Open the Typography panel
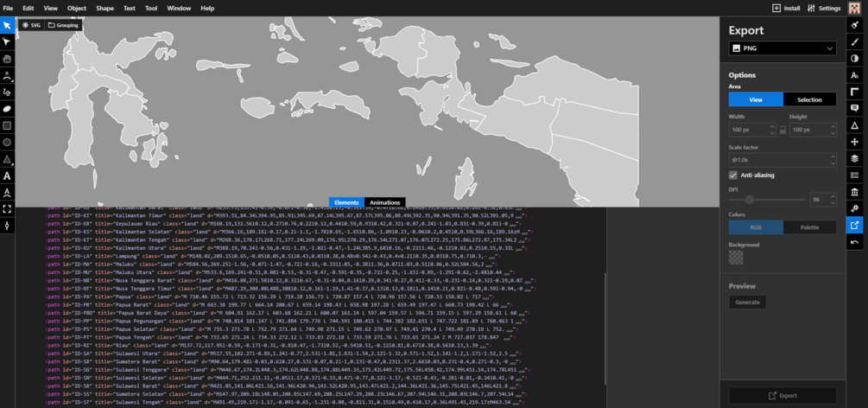This screenshot has width=868, height=408. pos(854,75)
